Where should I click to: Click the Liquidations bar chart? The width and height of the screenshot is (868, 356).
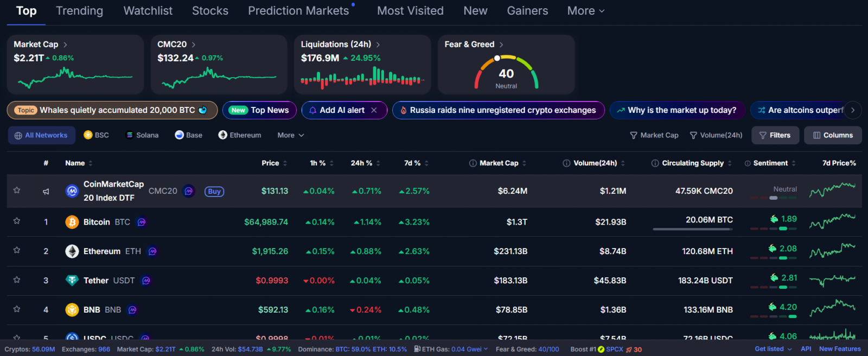click(362, 78)
